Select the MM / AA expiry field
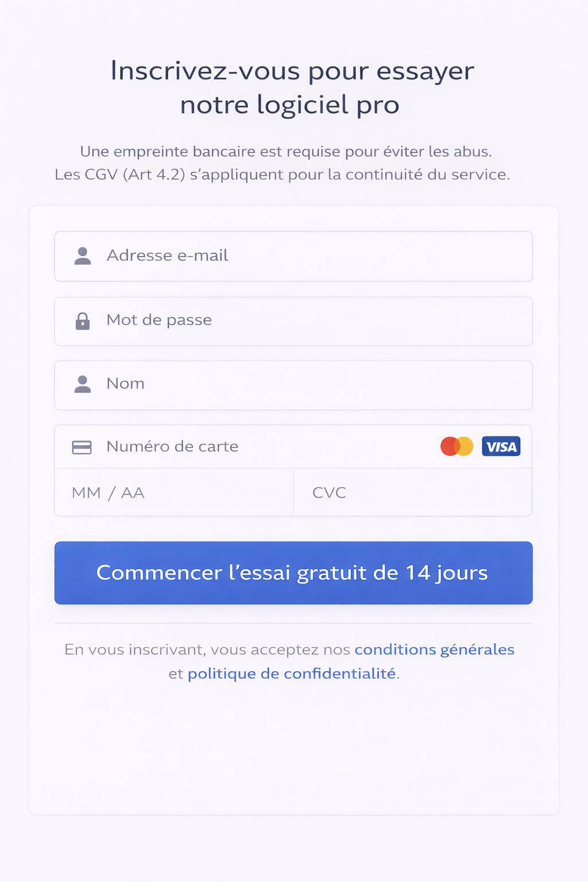Viewport: 588px width, 882px height. 174,493
